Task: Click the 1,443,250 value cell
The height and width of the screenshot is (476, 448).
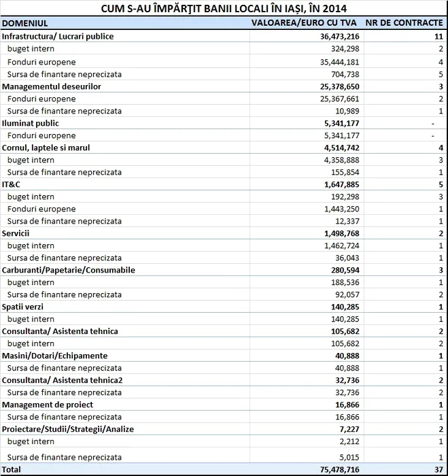Action: click(337, 209)
